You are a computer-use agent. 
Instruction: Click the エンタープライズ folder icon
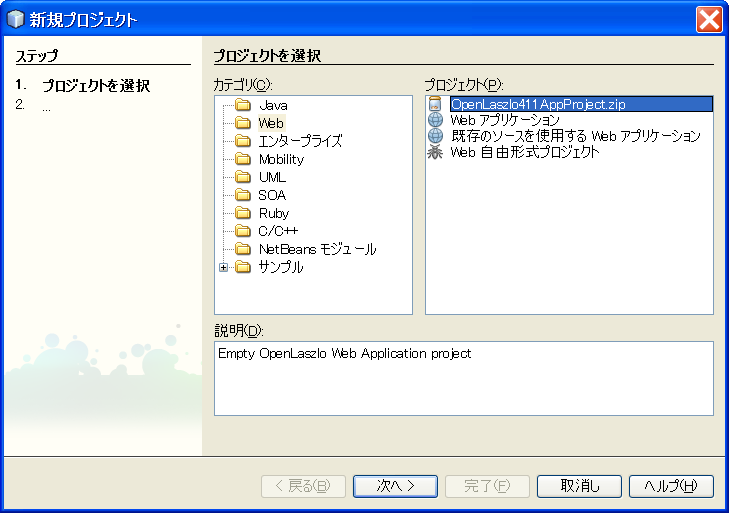tap(243, 140)
